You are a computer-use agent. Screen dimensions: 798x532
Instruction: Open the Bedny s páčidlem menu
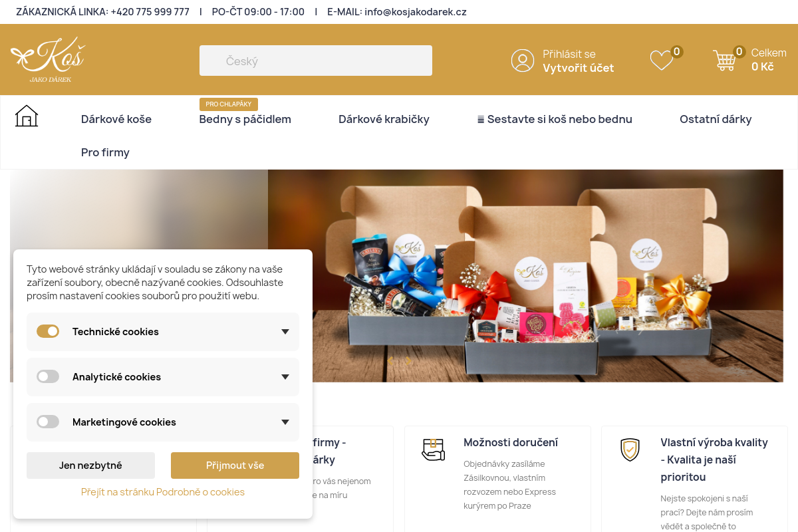point(245,119)
